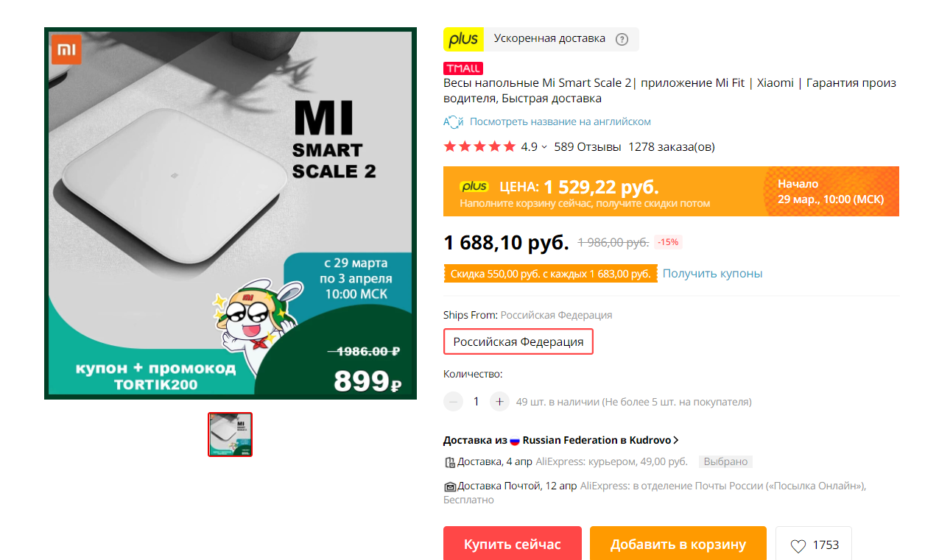925x560 pixels.
Task: Open delivery destination Kudrovo chevron
Action: tap(676, 440)
